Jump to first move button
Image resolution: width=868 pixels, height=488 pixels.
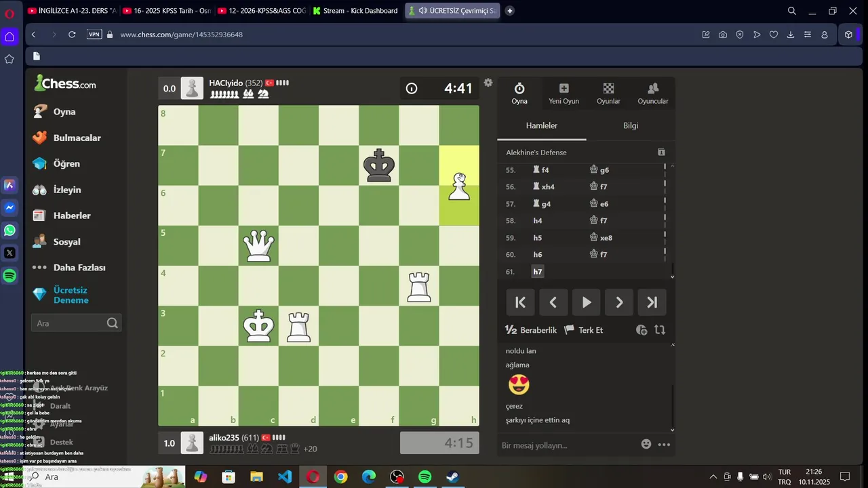click(x=520, y=302)
